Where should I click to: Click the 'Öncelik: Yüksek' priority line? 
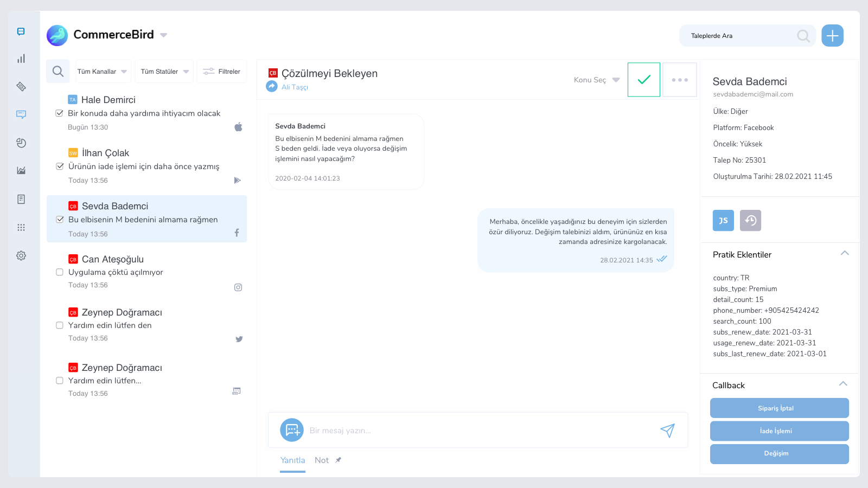coord(738,144)
